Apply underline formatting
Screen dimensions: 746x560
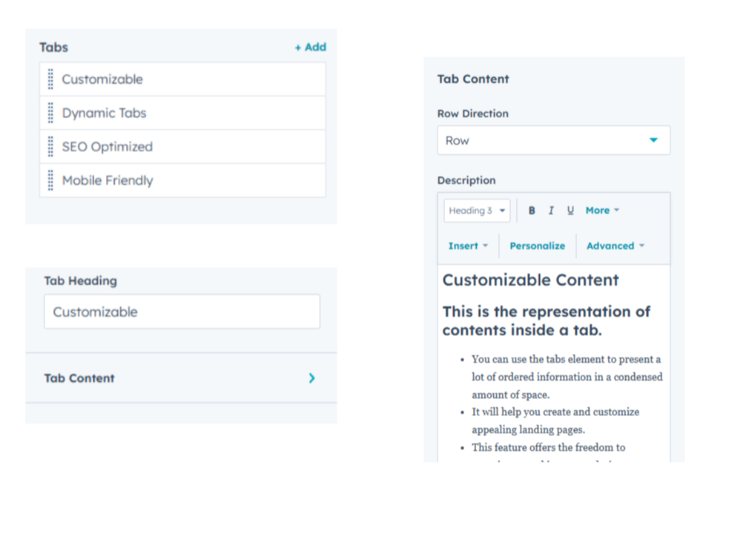(570, 210)
